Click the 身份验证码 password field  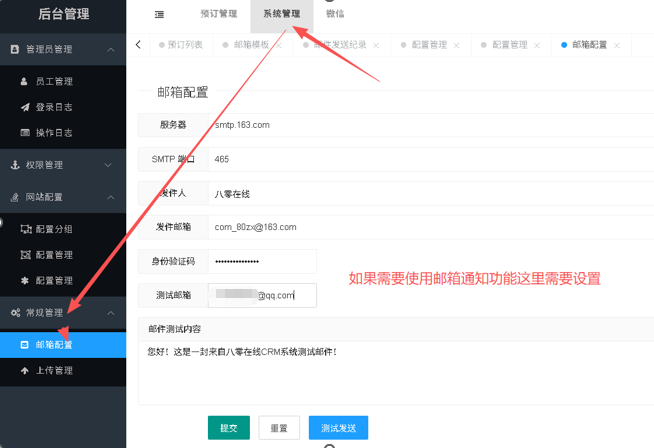pos(262,261)
